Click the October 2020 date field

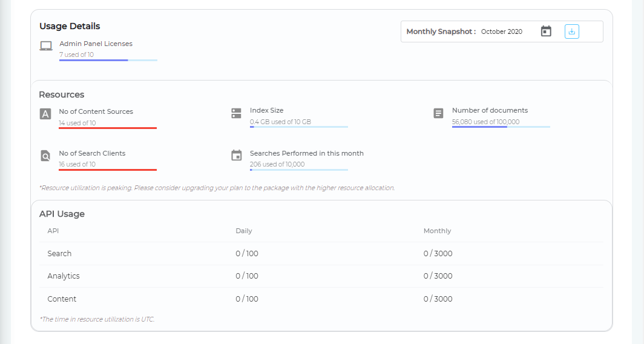click(x=502, y=31)
